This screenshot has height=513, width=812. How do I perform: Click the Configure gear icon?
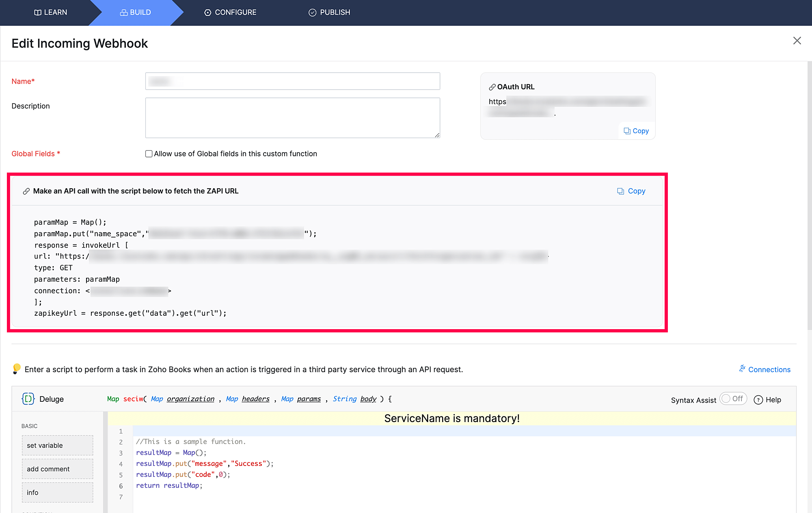pos(207,12)
